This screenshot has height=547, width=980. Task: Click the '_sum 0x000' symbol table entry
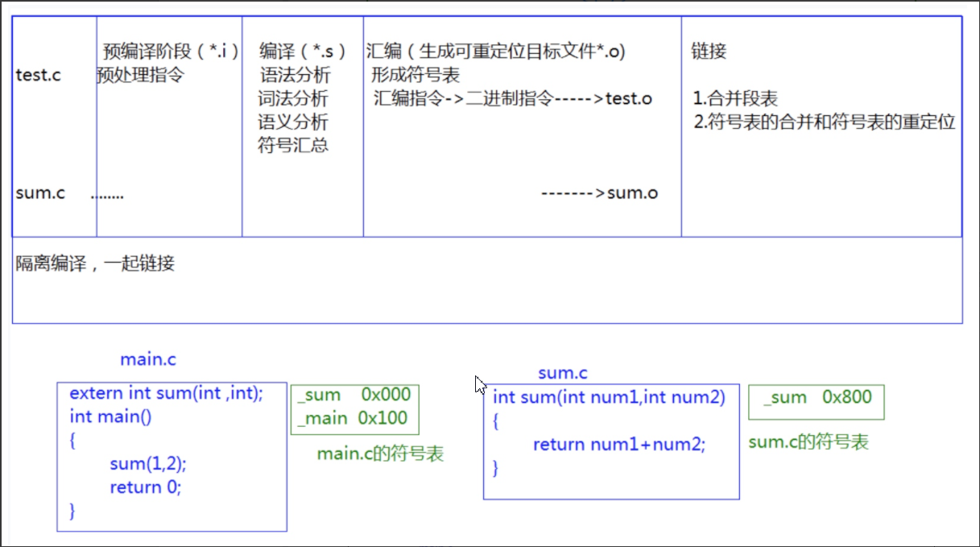[x=354, y=395]
